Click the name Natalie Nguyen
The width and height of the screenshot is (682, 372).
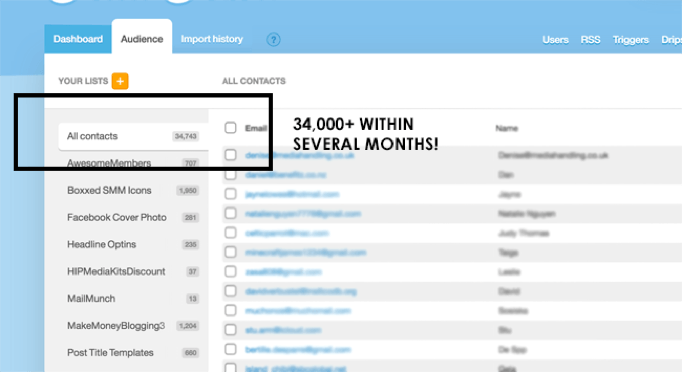tap(527, 214)
